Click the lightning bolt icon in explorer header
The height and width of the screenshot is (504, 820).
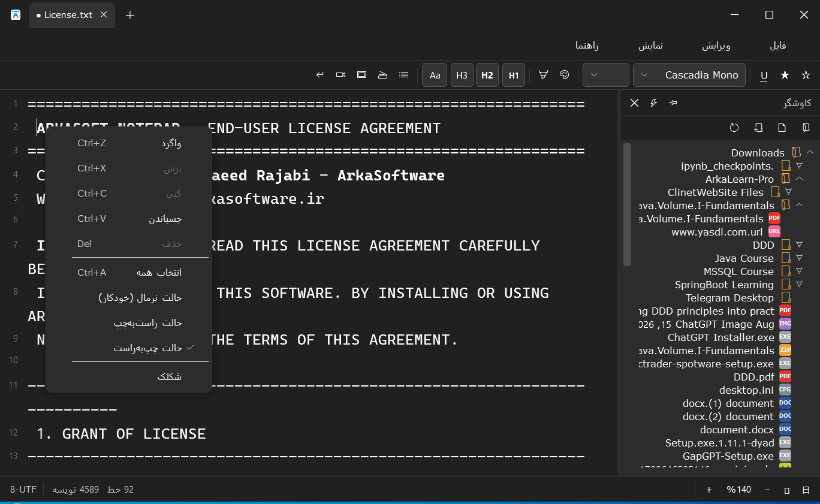(x=653, y=103)
